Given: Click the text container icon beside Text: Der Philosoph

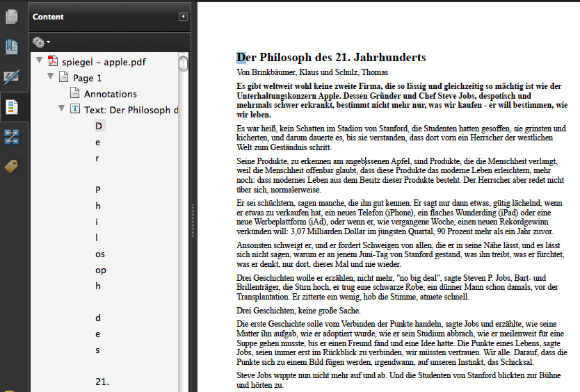Looking at the screenshot, I should tap(75, 108).
